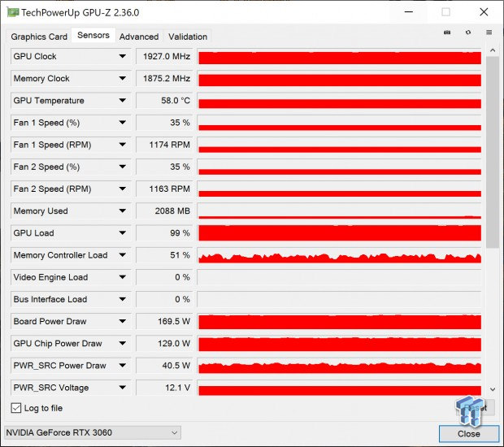The height and width of the screenshot is (447, 504).
Task: Open the Board Power Draw dropdown
Action: pos(123,321)
